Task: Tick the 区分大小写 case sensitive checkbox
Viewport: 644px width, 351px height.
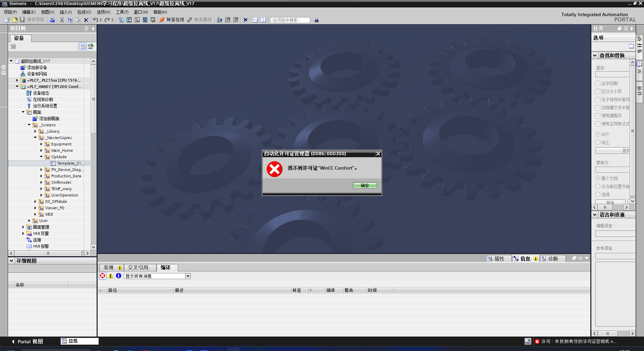Action: [x=598, y=91]
